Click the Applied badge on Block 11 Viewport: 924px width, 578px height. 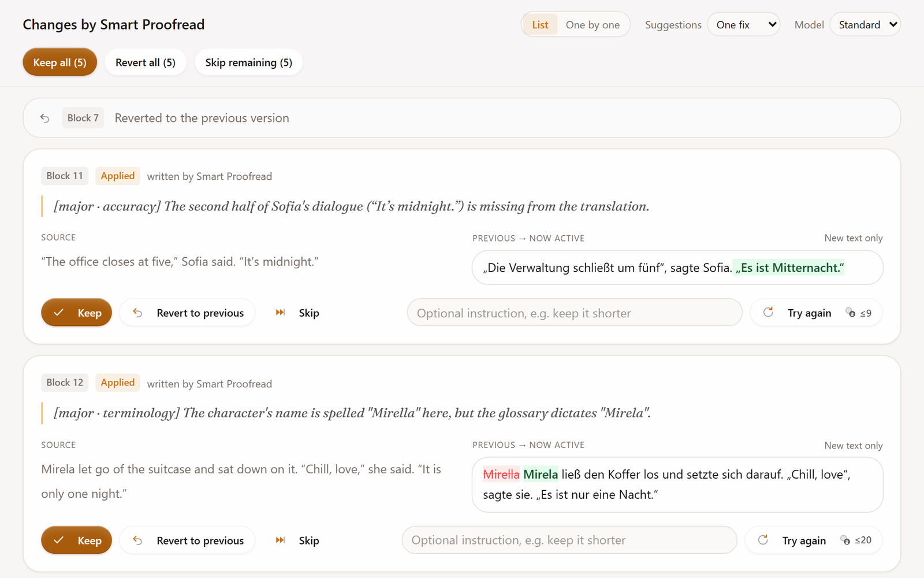pyautogui.click(x=118, y=176)
